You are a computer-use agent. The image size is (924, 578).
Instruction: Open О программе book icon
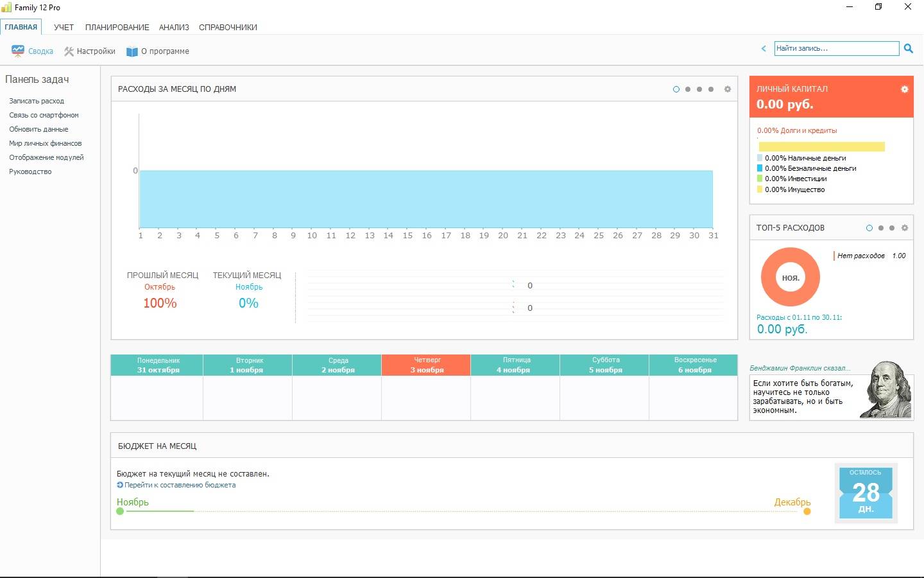(x=132, y=51)
